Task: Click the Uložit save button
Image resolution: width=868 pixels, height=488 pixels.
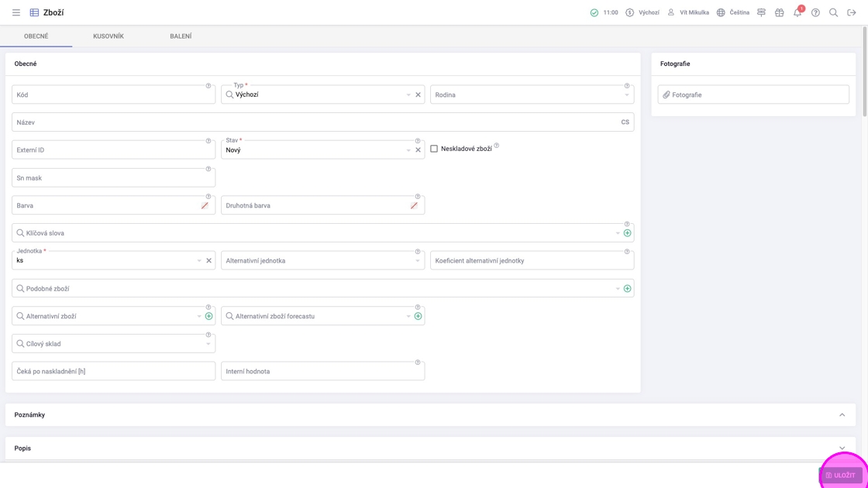Action: [x=841, y=475]
